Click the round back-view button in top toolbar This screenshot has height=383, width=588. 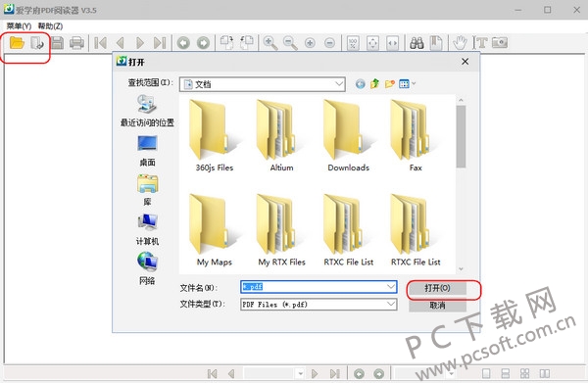click(x=183, y=43)
